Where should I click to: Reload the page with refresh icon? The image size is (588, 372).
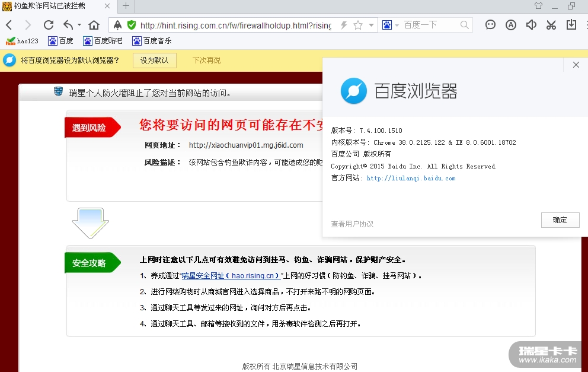49,25
